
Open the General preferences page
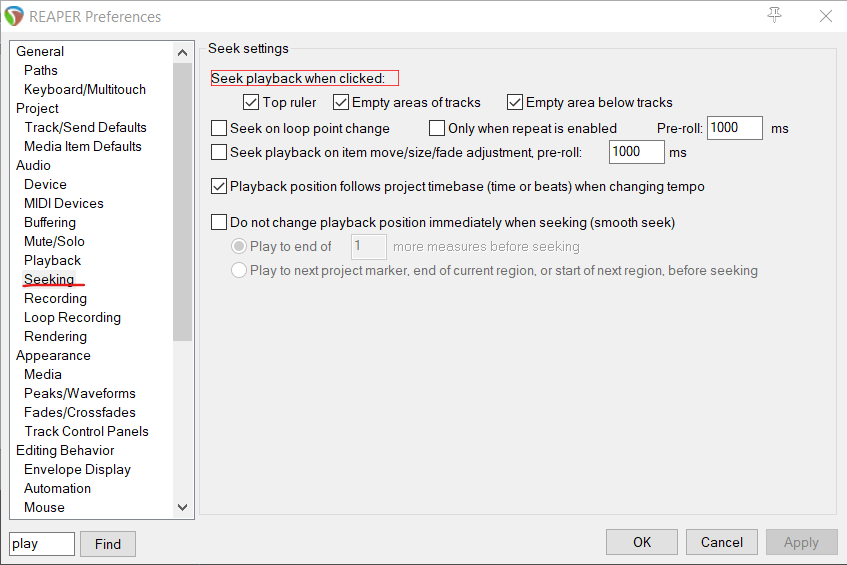click(40, 51)
